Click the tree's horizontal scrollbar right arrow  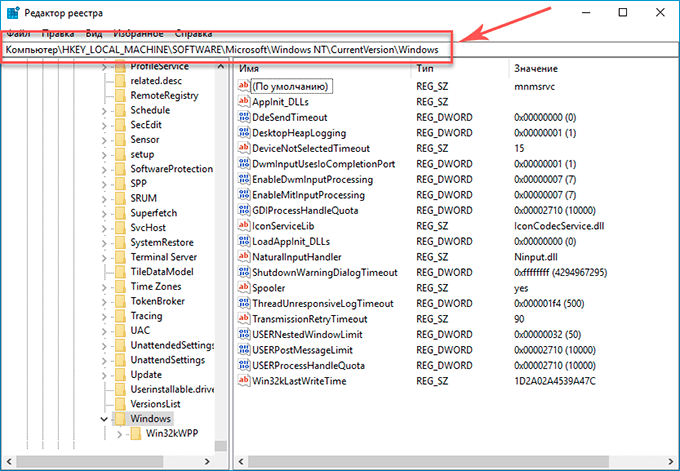click(207, 461)
